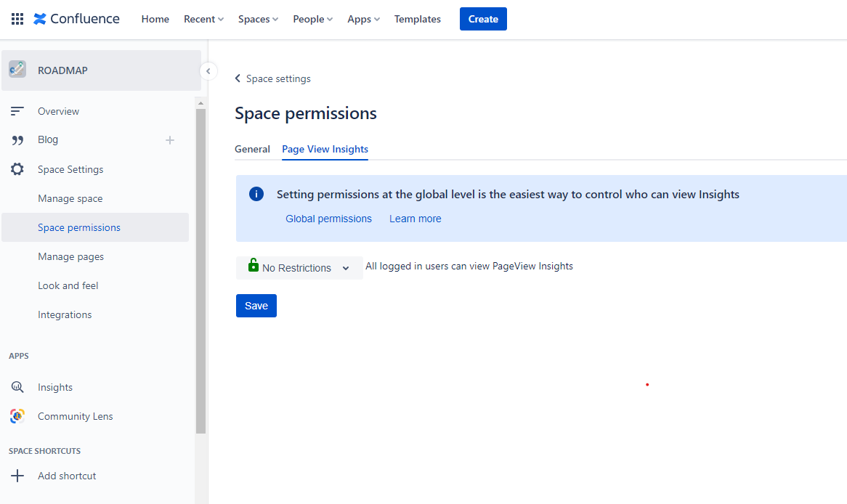Open the Templates menu item
Viewport: 847px width, 504px height.
(417, 19)
